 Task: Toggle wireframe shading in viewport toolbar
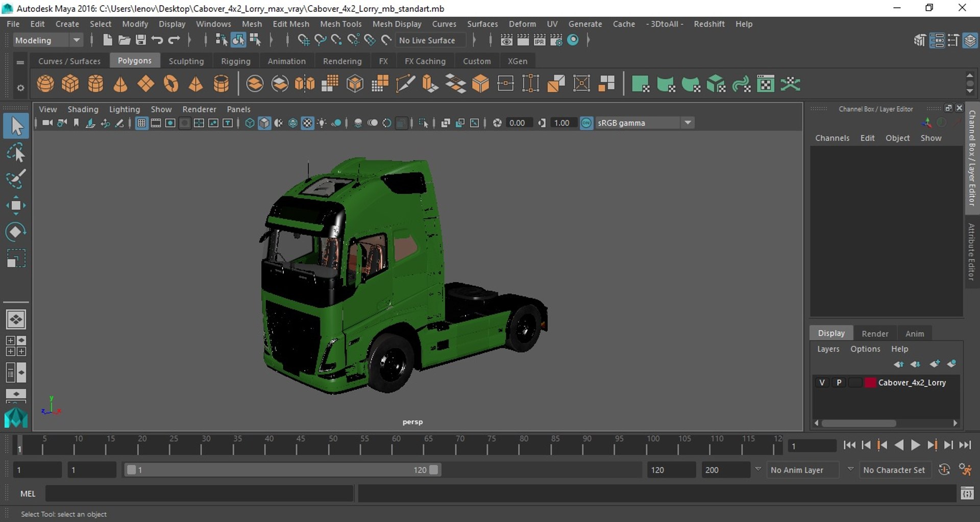250,123
